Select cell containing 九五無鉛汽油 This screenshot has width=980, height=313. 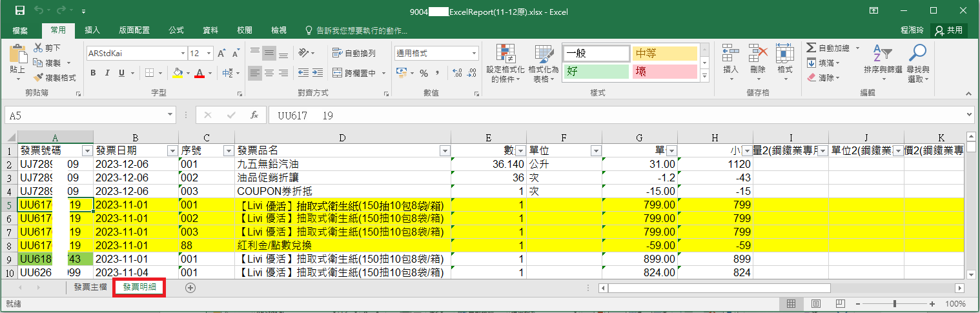pos(343,164)
